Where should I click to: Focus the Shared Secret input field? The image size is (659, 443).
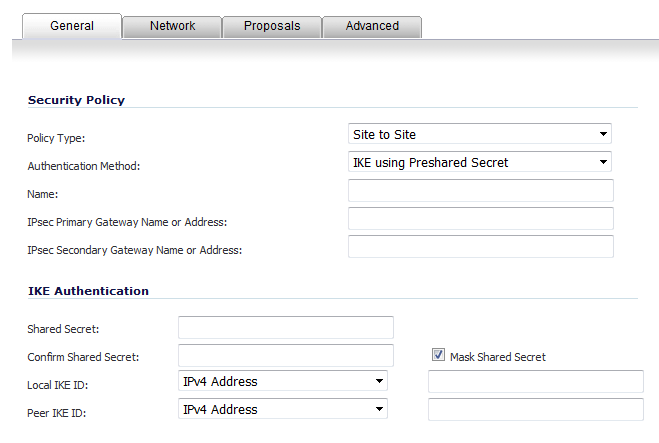pyautogui.click(x=286, y=327)
